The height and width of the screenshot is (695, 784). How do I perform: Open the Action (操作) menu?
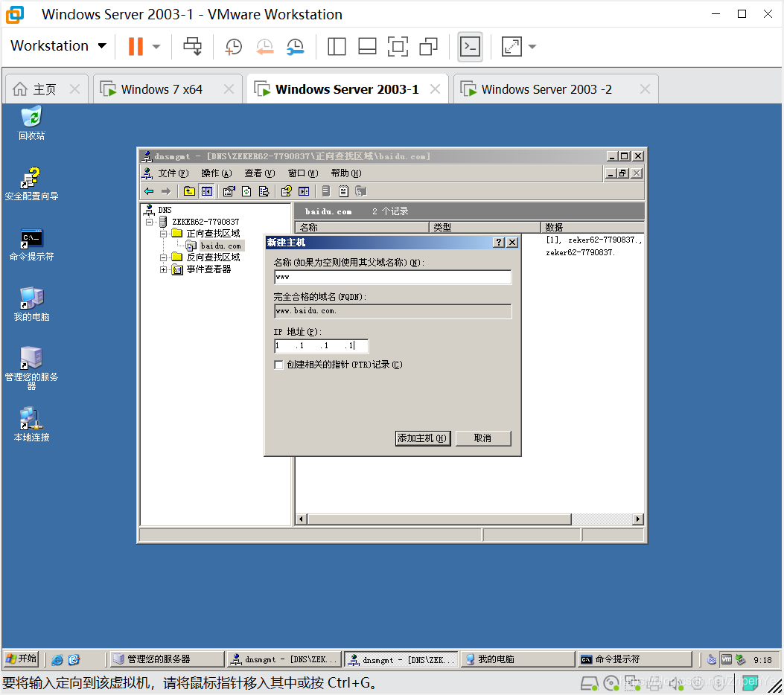coord(217,173)
